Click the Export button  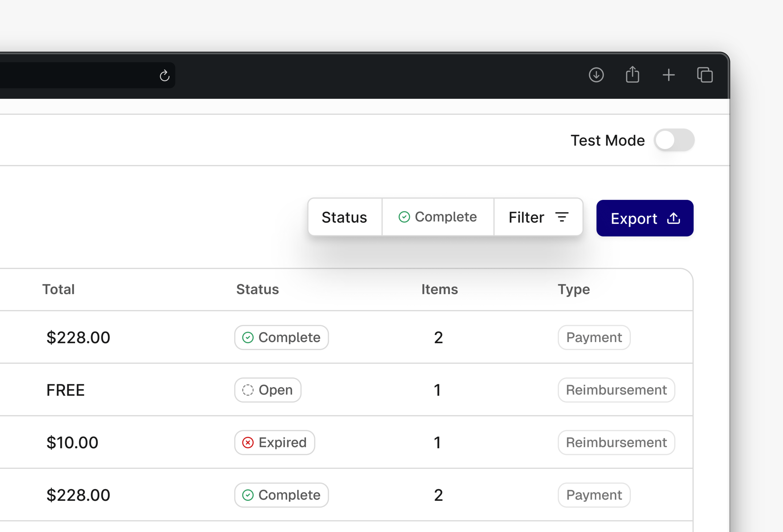coord(644,218)
